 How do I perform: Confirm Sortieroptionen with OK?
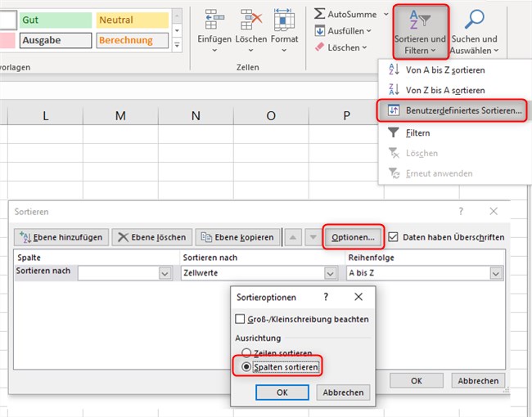tap(282, 392)
